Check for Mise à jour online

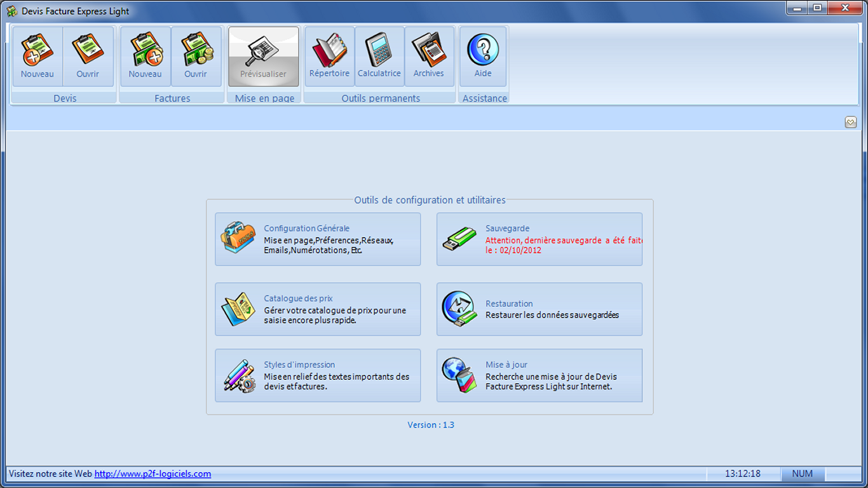pos(539,376)
